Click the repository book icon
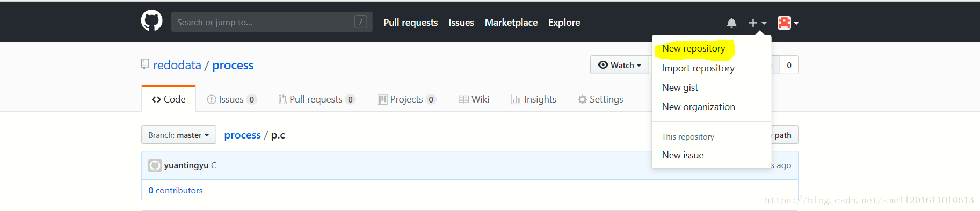The width and height of the screenshot is (980, 211). [145, 64]
